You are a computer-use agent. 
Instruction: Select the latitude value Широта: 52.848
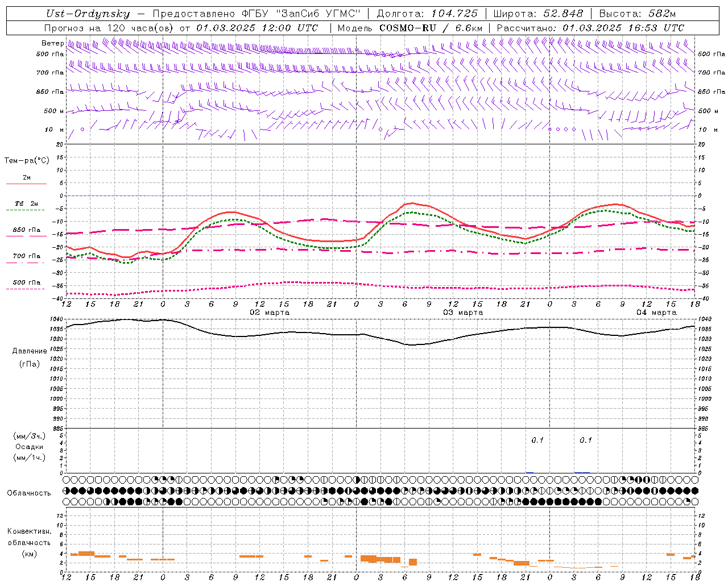tap(538, 14)
